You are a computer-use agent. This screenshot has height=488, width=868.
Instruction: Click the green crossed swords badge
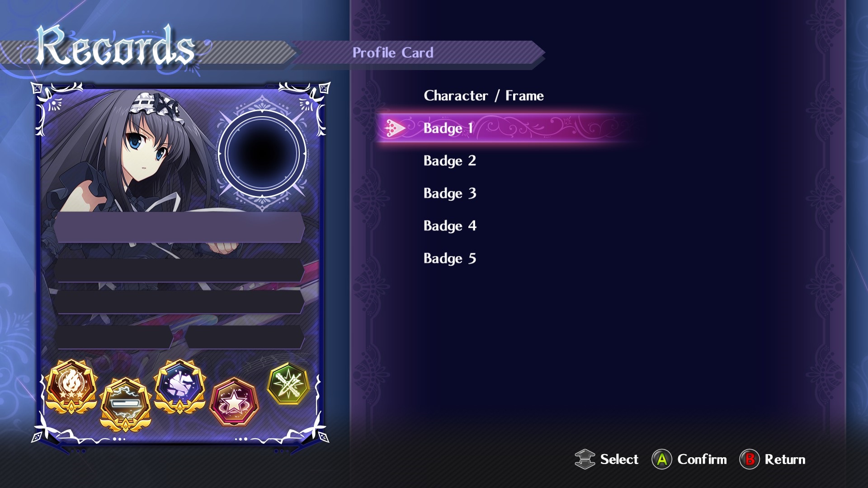click(x=288, y=384)
